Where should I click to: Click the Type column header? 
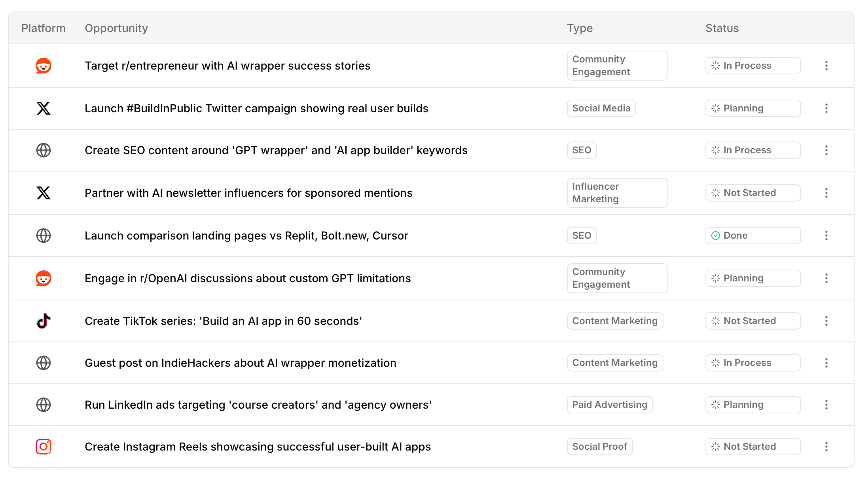pos(580,28)
